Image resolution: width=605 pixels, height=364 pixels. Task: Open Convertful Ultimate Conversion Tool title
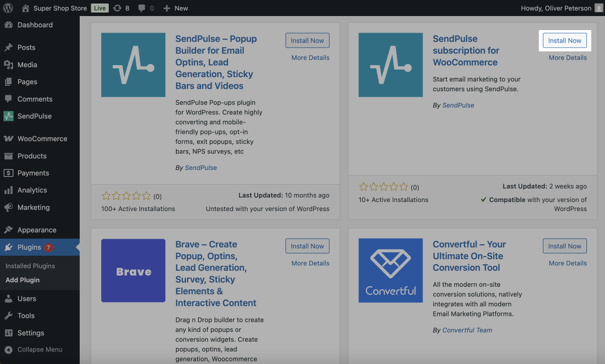pos(469,256)
